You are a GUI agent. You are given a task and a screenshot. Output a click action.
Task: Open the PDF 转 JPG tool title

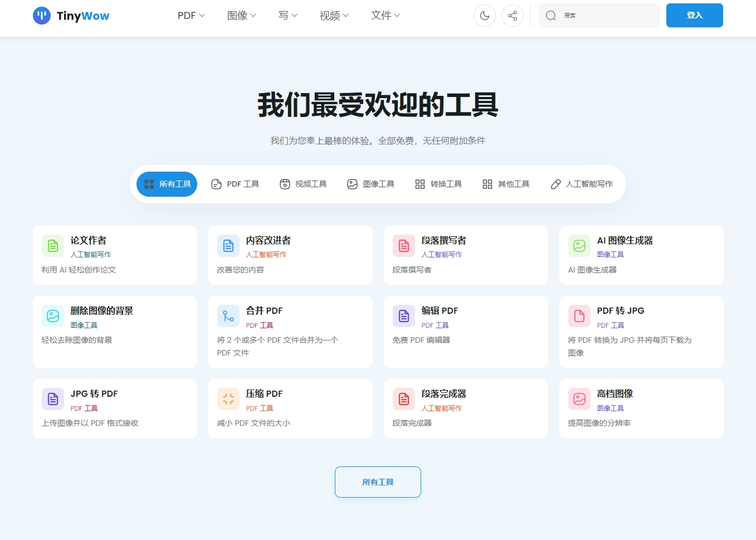click(x=621, y=310)
